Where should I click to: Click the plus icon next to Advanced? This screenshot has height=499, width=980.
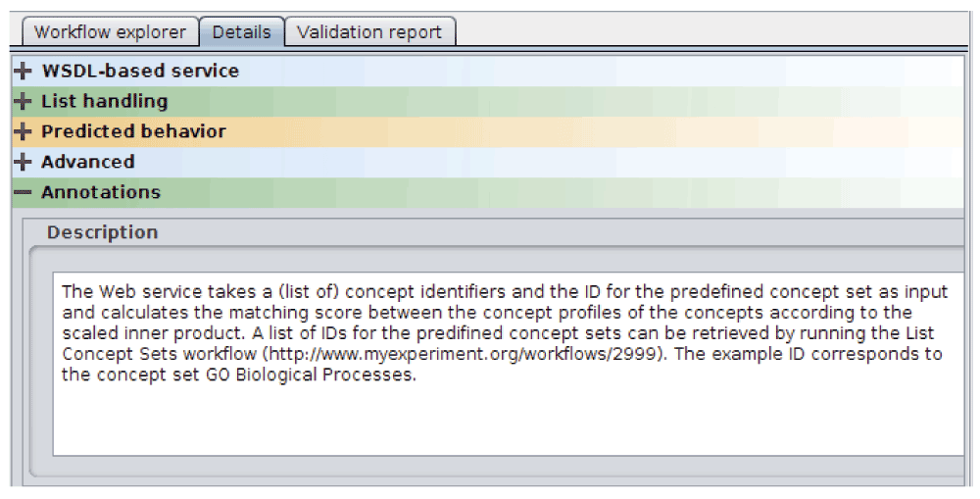pos(23,163)
